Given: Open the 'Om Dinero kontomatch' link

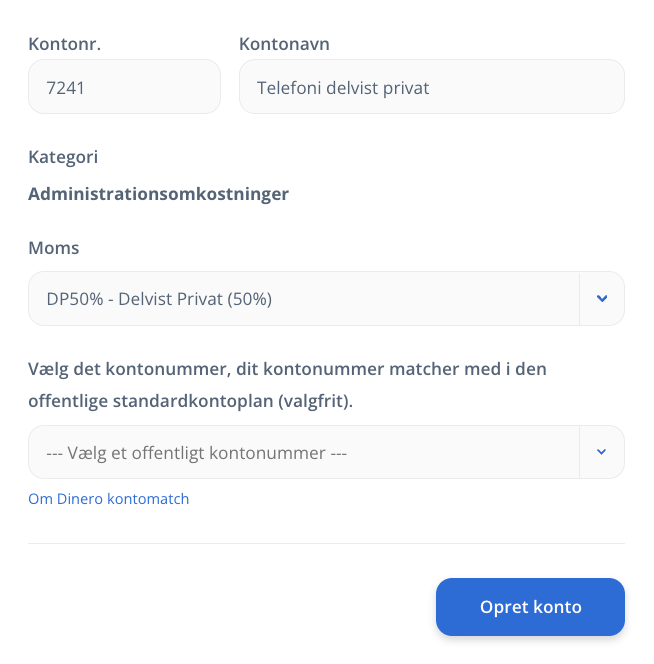Looking at the screenshot, I should [x=108, y=499].
